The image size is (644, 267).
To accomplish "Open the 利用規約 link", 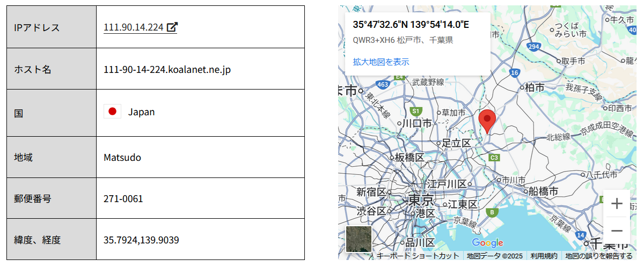I will coord(544,256).
